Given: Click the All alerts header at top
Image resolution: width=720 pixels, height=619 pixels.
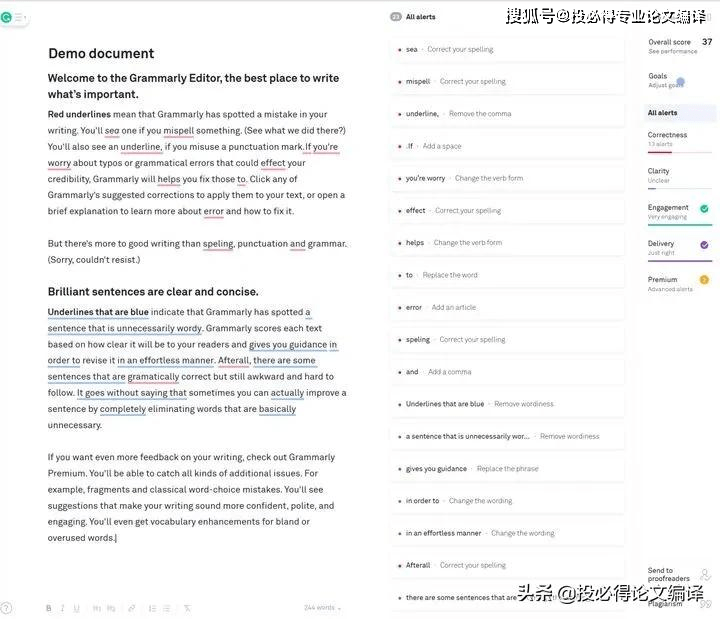Looking at the screenshot, I should pos(420,17).
